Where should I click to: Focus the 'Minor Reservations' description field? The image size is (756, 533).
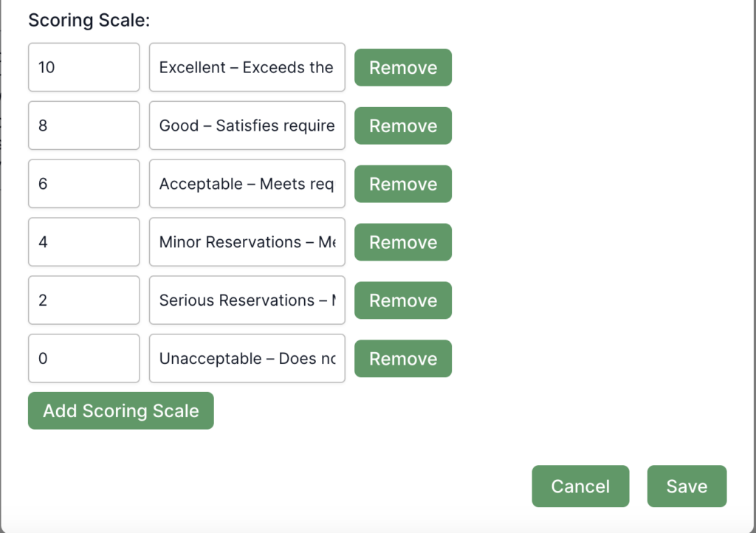click(x=247, y=242)
